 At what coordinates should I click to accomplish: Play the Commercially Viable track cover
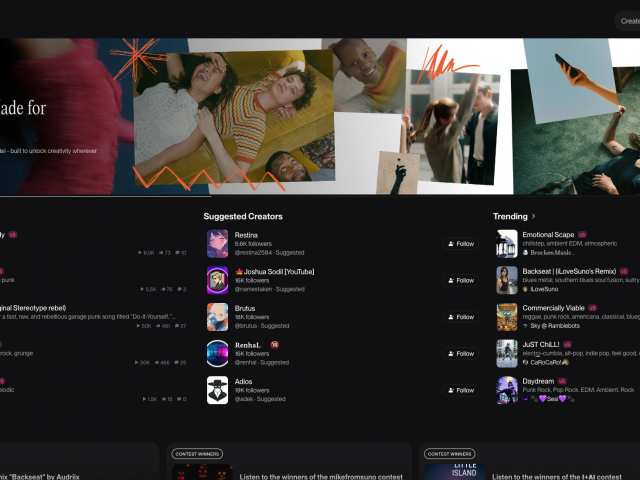click(507, 317)
